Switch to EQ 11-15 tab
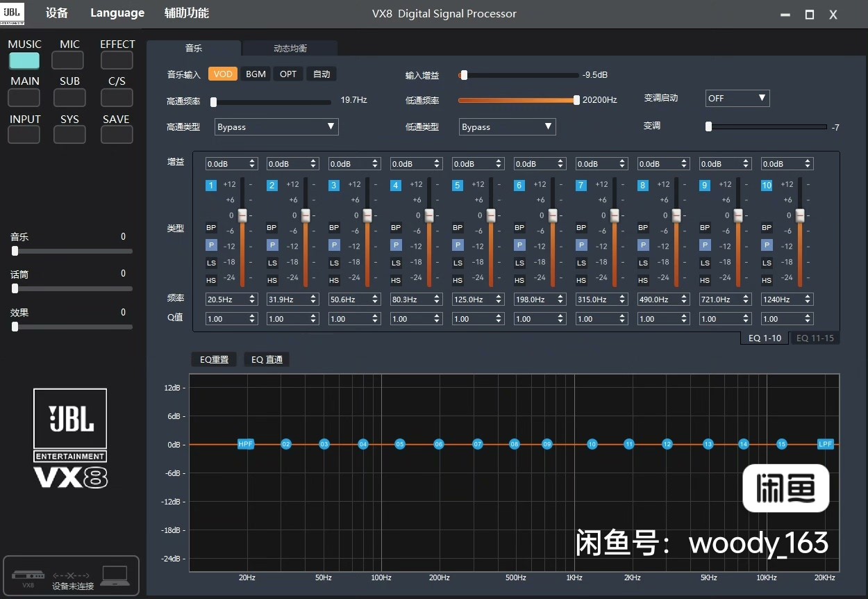 coord(815,338)
